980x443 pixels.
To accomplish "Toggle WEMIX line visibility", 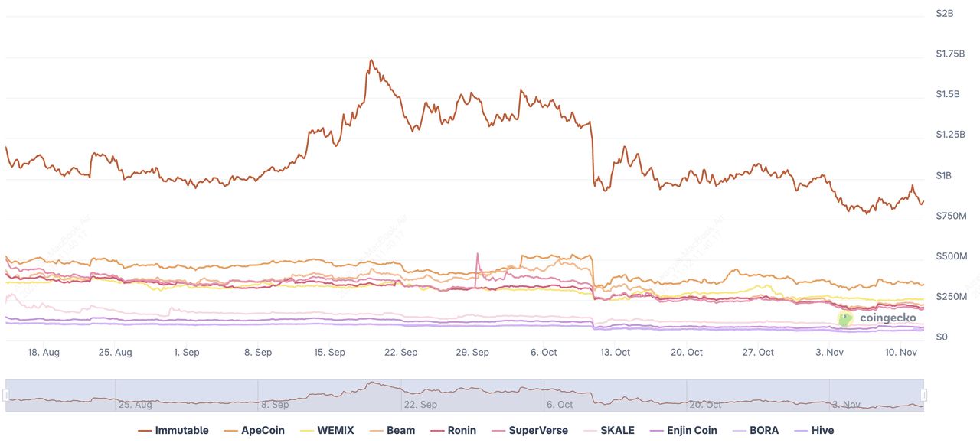I will point(332,430).
